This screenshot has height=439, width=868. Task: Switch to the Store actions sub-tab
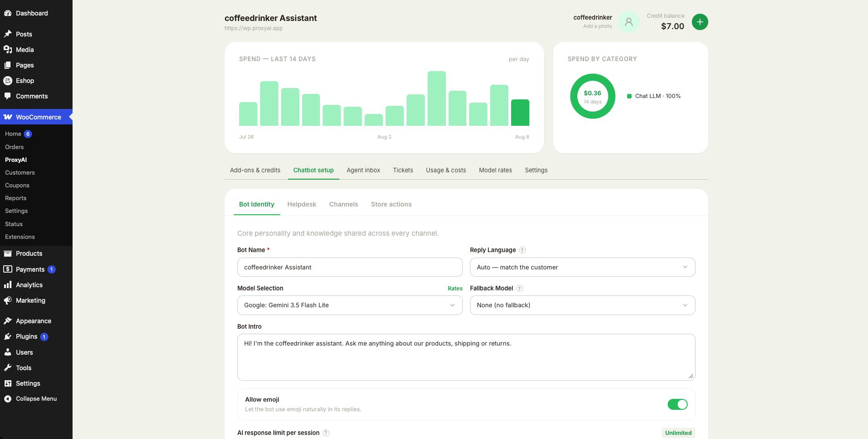(x=391, y=204)
